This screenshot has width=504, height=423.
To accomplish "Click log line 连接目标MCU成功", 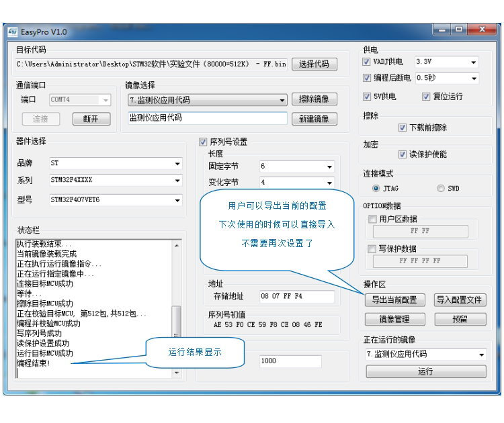I will tap(44, 283).
